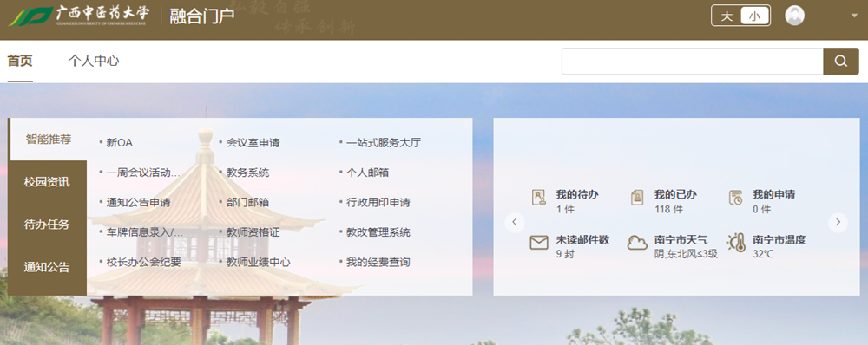Click the 阴,东北风≤3级 weather text

coord(686,255)
